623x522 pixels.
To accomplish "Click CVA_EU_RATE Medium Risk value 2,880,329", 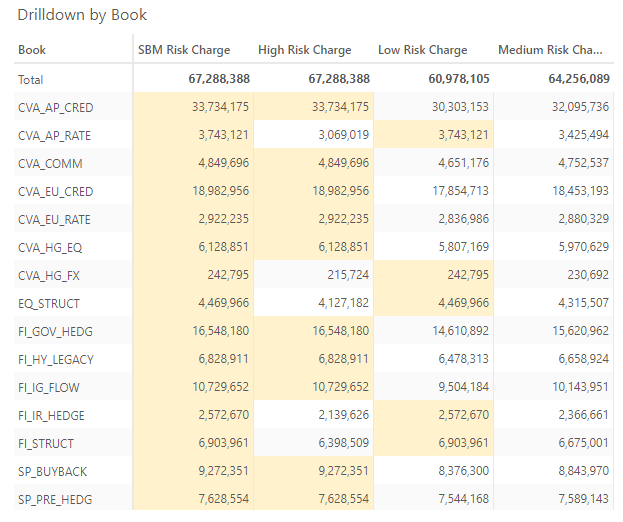I will click(583, 219).
